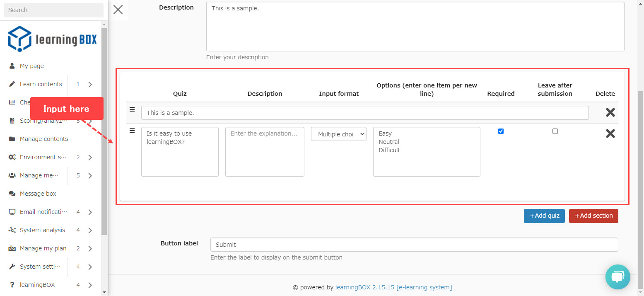Delete the learningBOX quiz question row
Screen dimensions: 644x296
[610, 133]
